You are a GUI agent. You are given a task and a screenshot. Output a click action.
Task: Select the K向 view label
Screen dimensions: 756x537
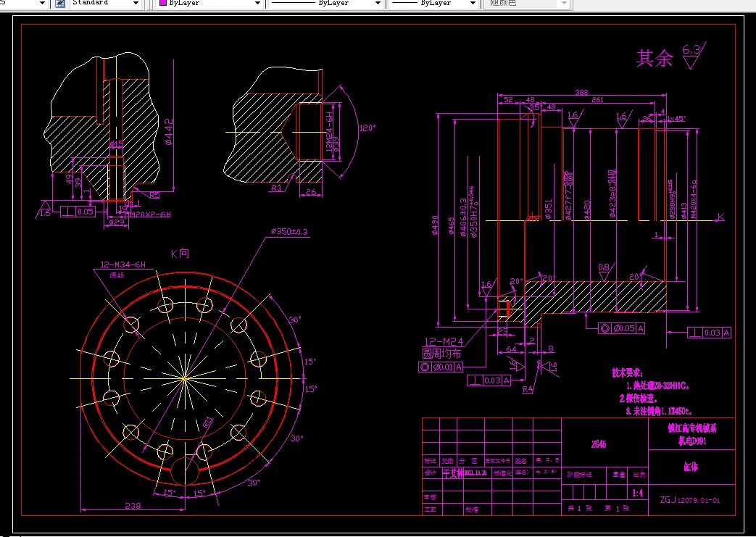click(180, 253)
